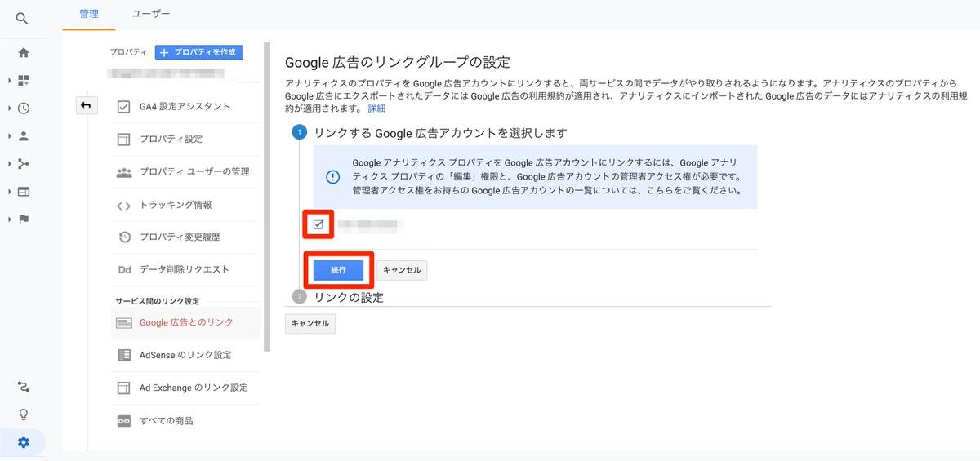Click the プロパティ ユーザーの管理 people icon
This screenshot has width=980, height=461.
(124, 172)
